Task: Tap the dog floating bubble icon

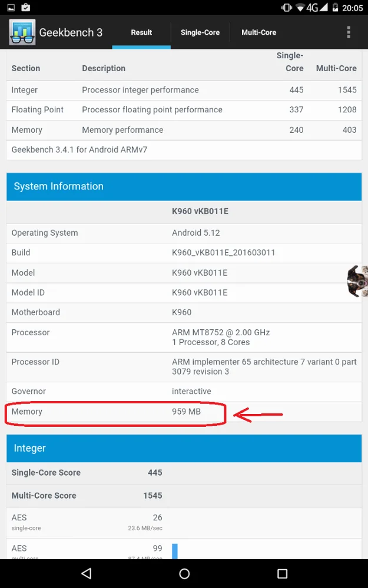Action: point(357,281)
